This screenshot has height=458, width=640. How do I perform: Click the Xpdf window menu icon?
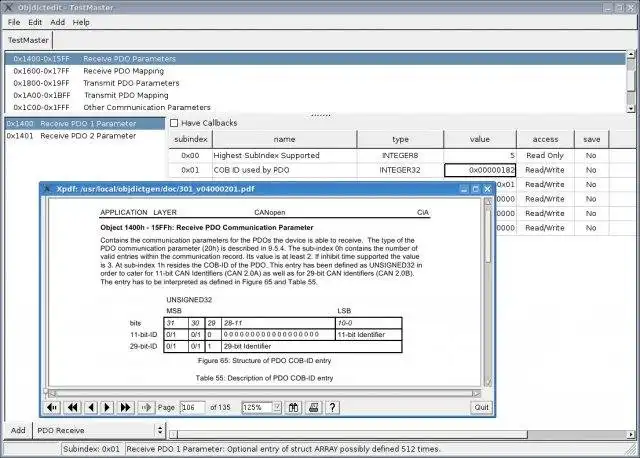pos(47,189)
